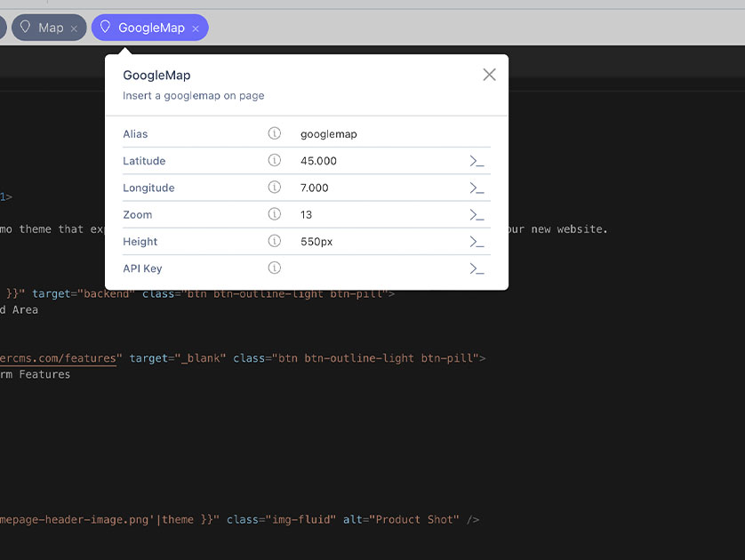Click the Height property label
Image resolution: width=745 pixels, height=560 pixels.
tap(140, 242)
